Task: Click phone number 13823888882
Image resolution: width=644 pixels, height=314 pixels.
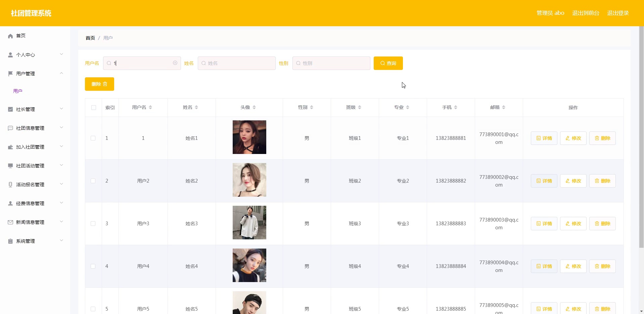Action: coord(451,181)
